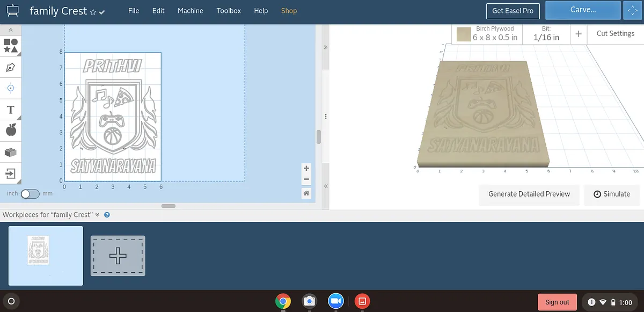This screenshot has width=644, height=312.
Task: Open Cut Settings panel
Action: [x=615, y=33]
